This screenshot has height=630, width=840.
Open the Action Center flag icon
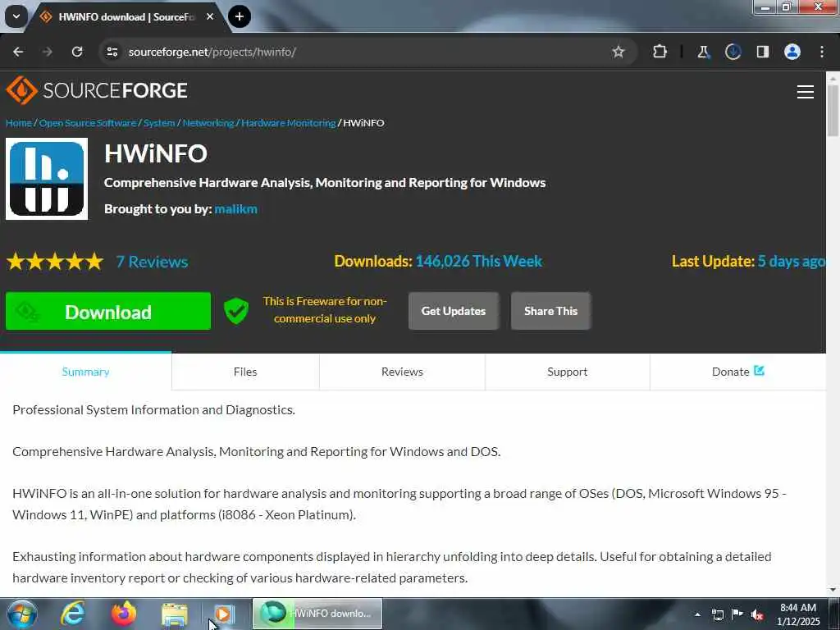(737, 614)
